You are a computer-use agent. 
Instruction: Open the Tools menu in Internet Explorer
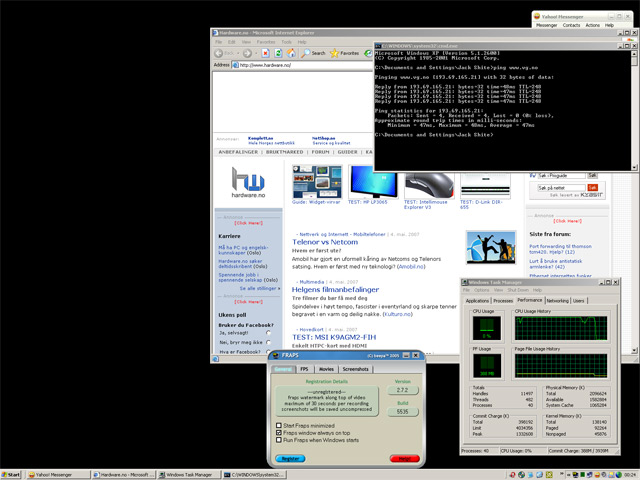pyautogui.click(x=287, y=42)
